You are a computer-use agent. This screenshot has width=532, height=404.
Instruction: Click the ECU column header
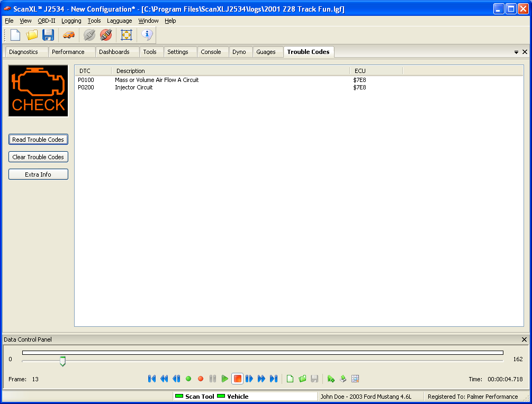(x=376, y=71)
